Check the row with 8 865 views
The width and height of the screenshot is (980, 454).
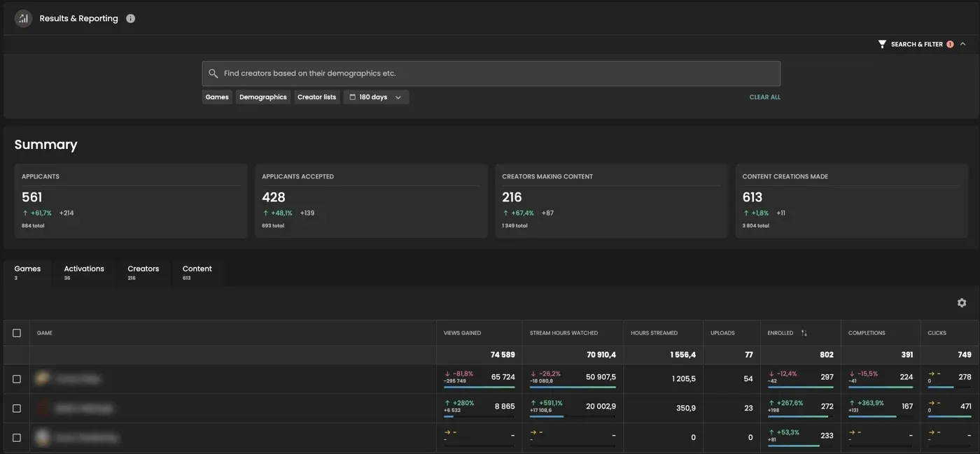pyautogui.click(x=17, y=409)
